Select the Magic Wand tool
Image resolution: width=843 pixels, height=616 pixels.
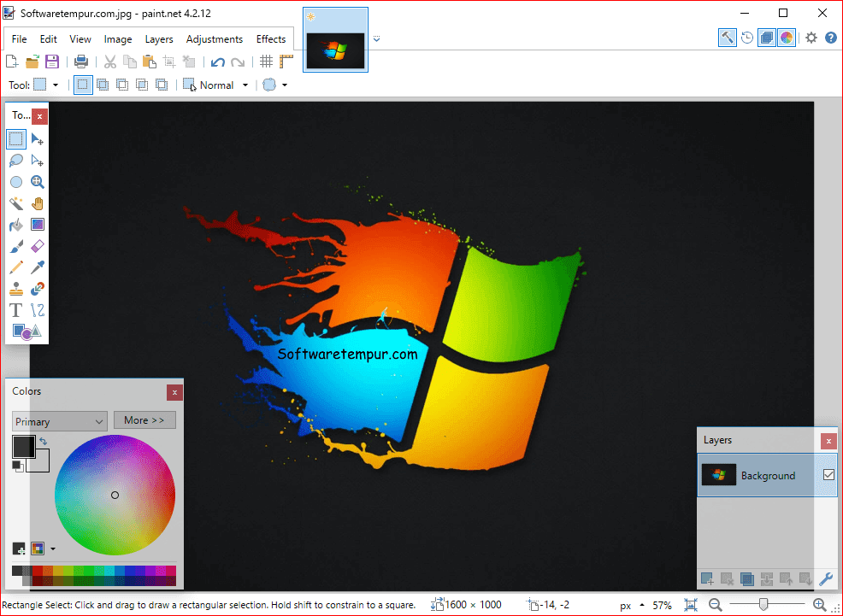(x=16, y=203)
